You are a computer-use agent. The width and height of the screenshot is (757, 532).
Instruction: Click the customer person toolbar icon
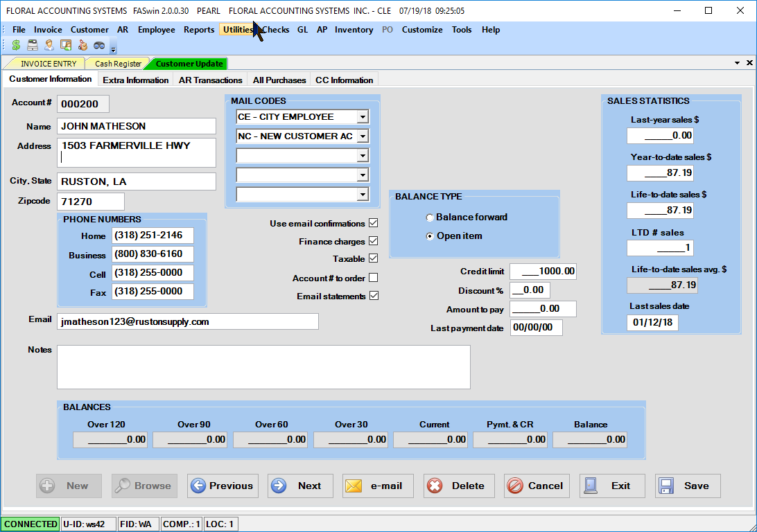pos(49,45)
